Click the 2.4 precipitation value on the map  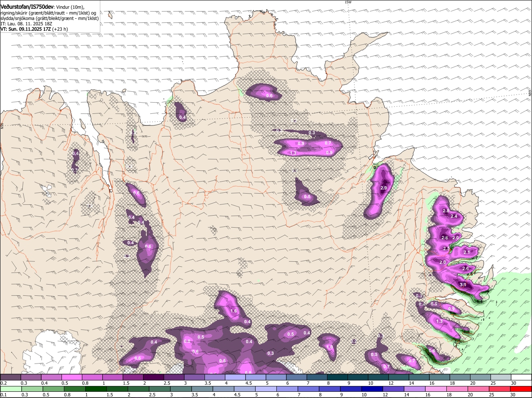(x=454, y=216)
